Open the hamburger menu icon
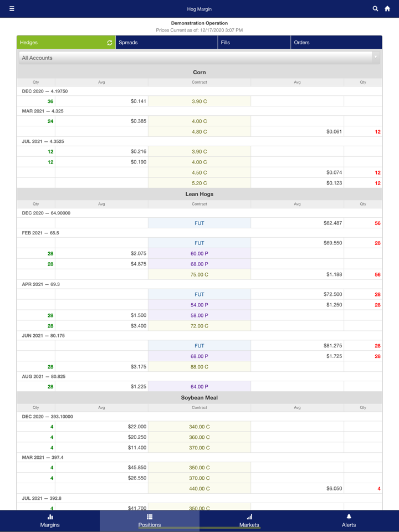Screen dimensions: 399x532 point(12,9)
